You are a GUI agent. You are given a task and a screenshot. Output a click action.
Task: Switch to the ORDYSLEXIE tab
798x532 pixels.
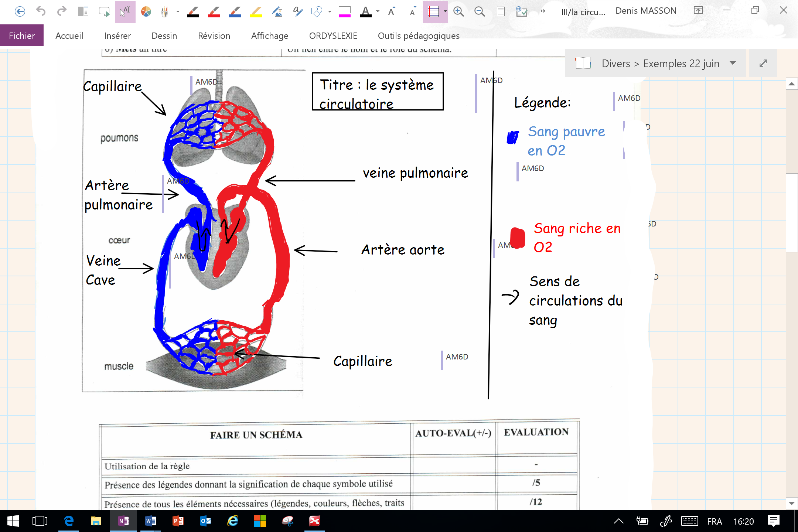[333, 36]
